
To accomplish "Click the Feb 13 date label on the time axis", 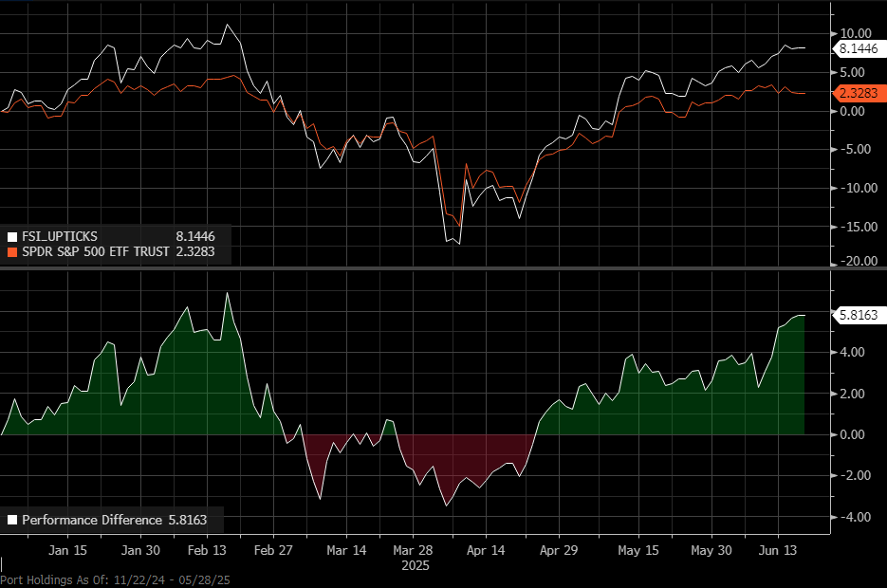I will [x=207, y=550].
